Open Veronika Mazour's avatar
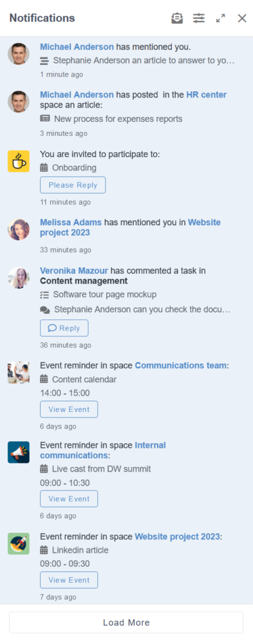Screen dimensions: 253x644 (18, 277)
